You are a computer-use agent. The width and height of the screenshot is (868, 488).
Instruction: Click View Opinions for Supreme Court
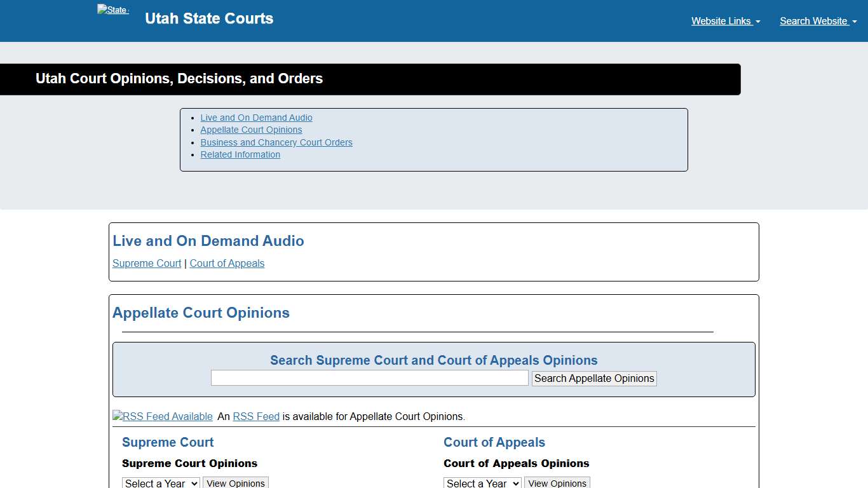pyautogui.click(x=236, y=483)
